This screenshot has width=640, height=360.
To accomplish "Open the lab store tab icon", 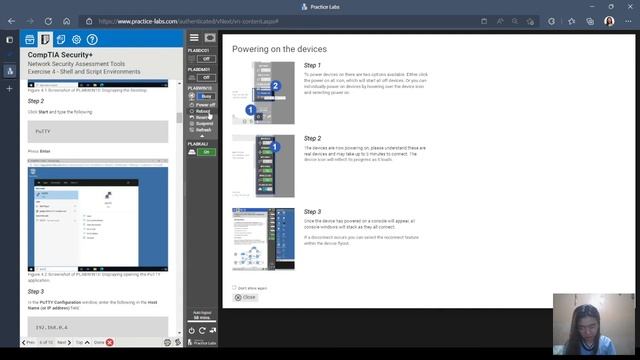I will (x=30, y=39).
